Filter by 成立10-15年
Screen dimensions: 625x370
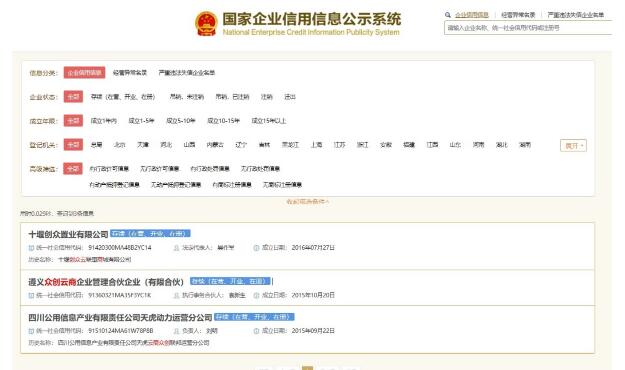pos(223,121)
